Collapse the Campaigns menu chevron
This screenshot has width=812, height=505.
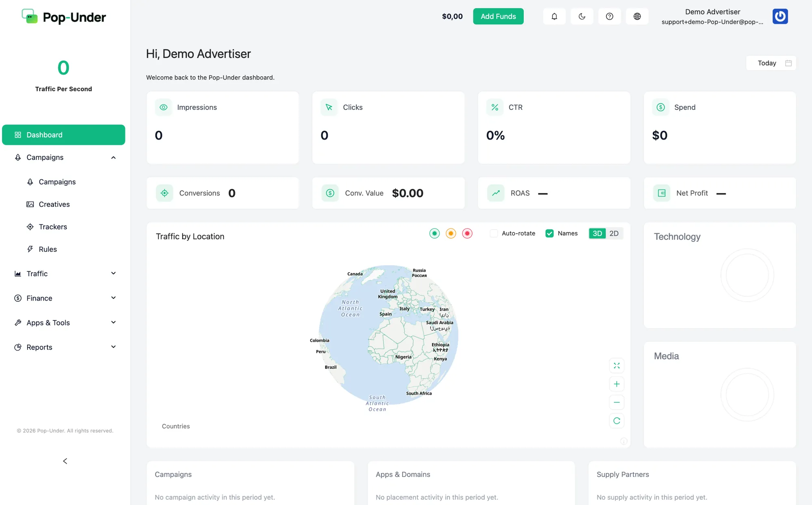113,157
